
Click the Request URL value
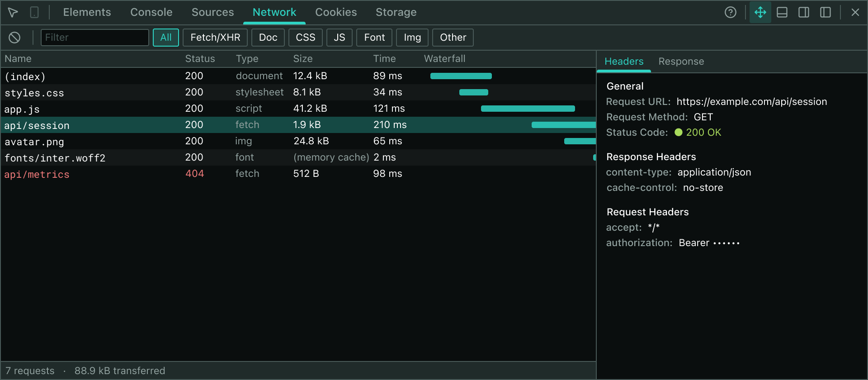tap(752, 102)
